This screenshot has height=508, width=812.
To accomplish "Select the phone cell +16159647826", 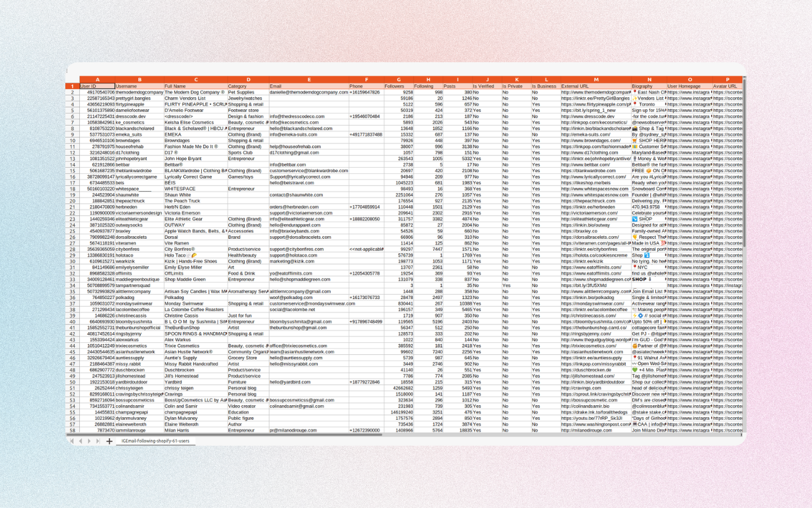I will click(366, 92).
